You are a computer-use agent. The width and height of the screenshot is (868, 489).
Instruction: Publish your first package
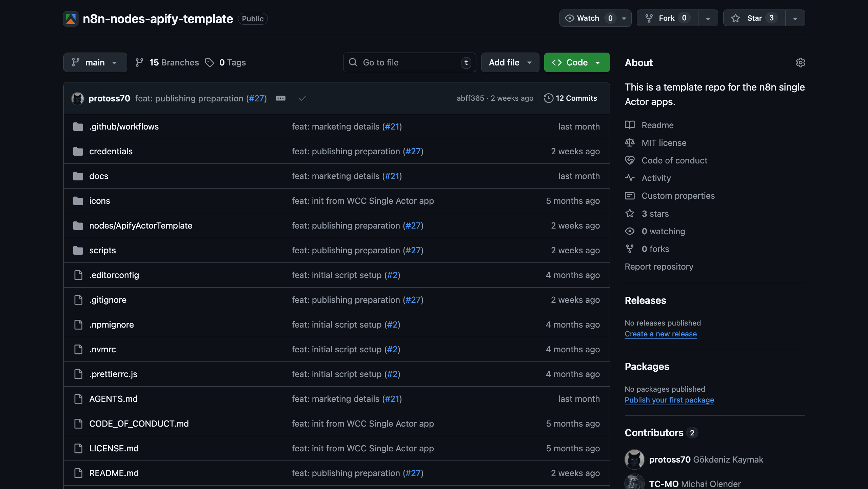pos(669,400)
